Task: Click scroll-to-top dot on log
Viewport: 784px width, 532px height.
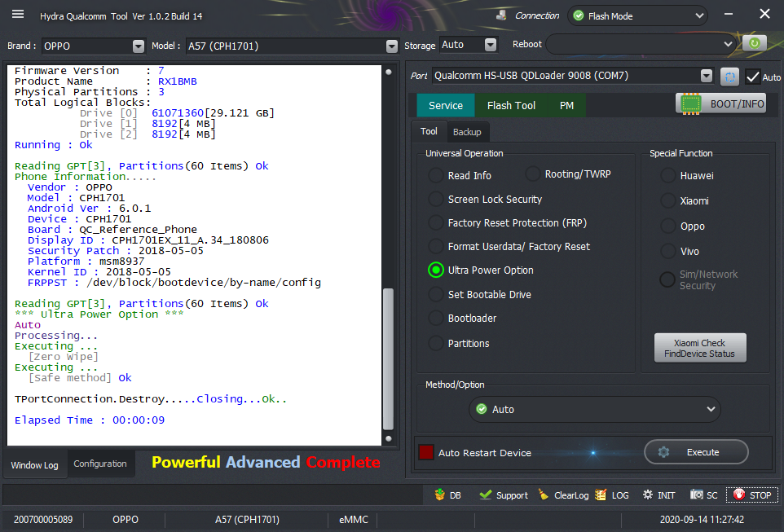Action: pos(389,72)
